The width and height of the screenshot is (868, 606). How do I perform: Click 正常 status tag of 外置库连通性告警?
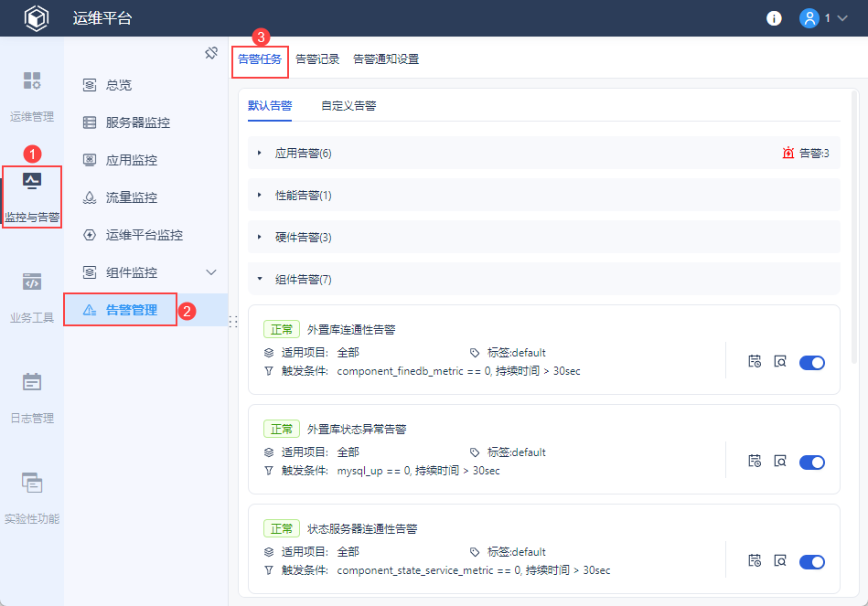[x=281, y=329]
